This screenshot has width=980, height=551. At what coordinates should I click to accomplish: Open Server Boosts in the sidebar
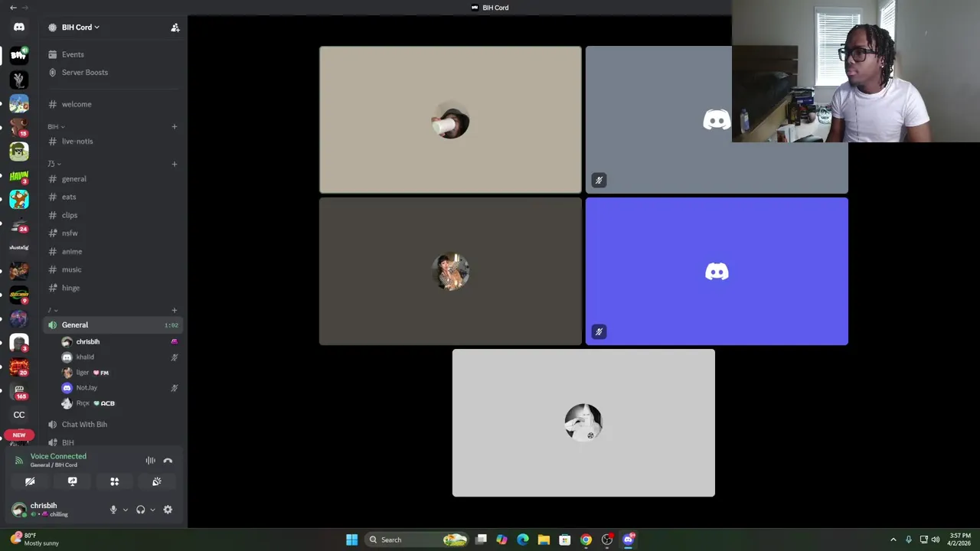point(84,73)
